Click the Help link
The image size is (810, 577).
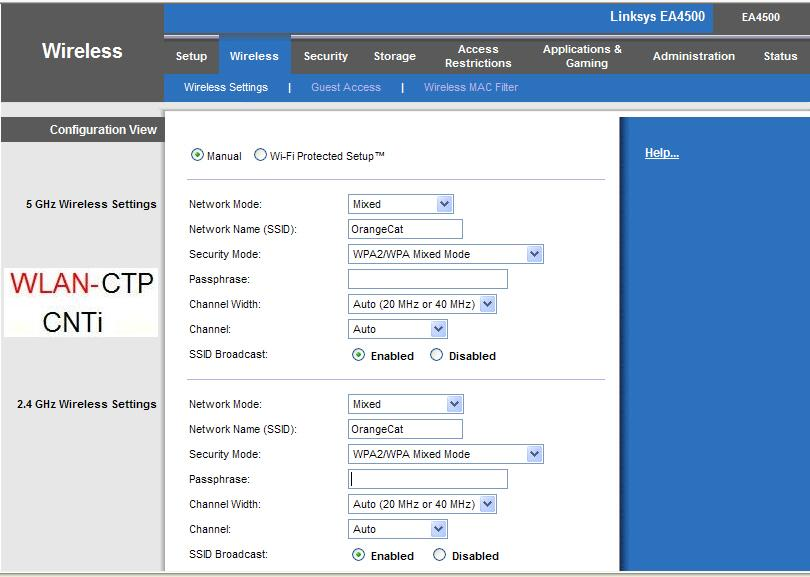(662, 153)
